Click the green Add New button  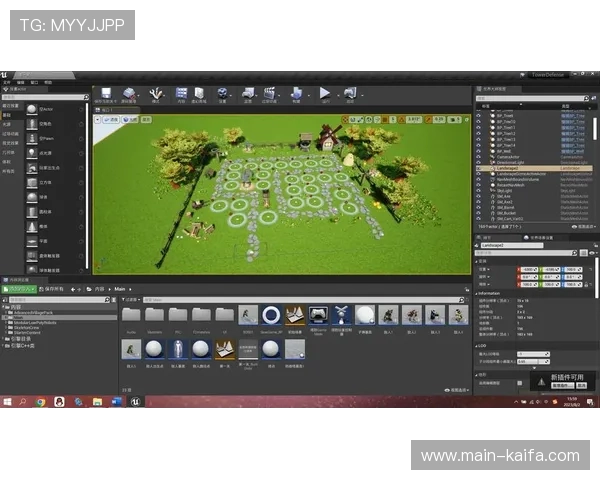[17, 289]
